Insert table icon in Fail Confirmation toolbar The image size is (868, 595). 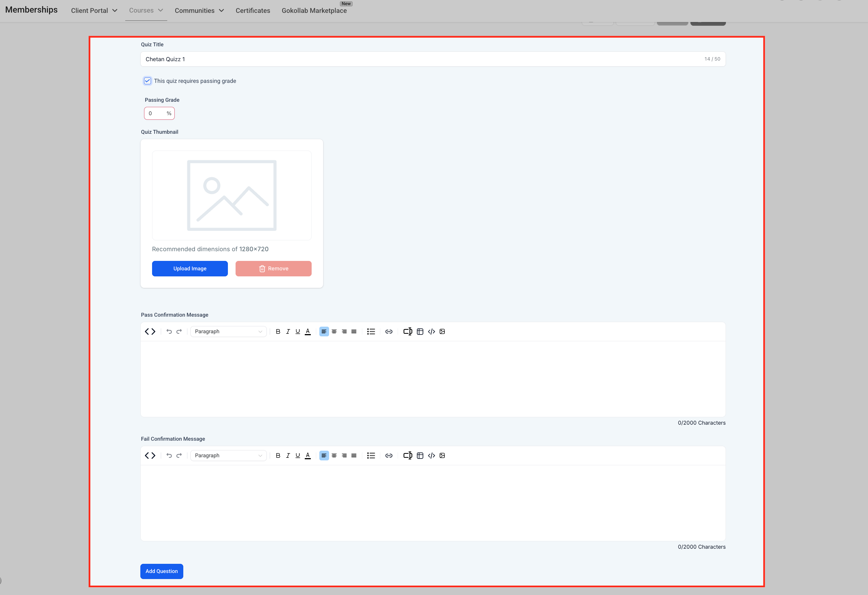[420, 456]
